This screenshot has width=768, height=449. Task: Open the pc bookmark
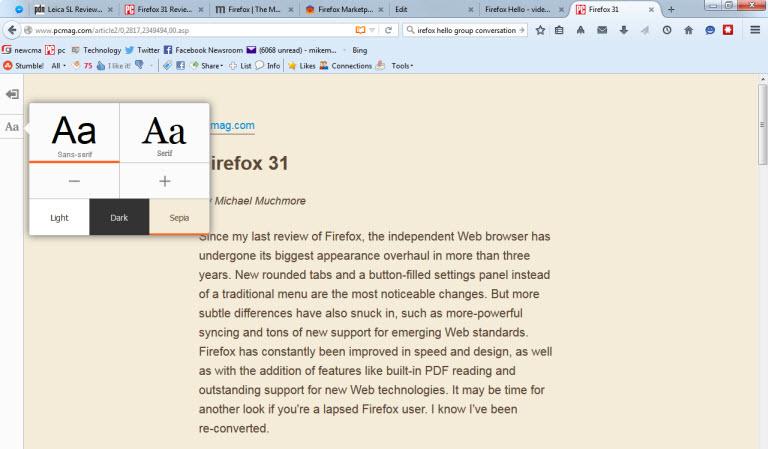[x=55, y=50]
